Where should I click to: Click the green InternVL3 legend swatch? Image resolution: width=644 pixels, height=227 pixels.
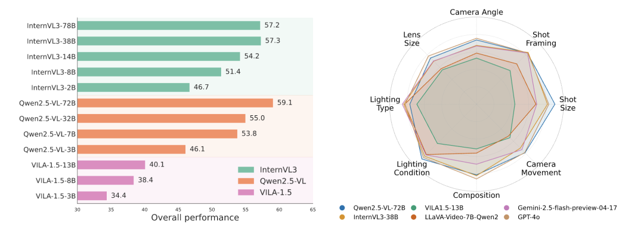click(246, 170)
